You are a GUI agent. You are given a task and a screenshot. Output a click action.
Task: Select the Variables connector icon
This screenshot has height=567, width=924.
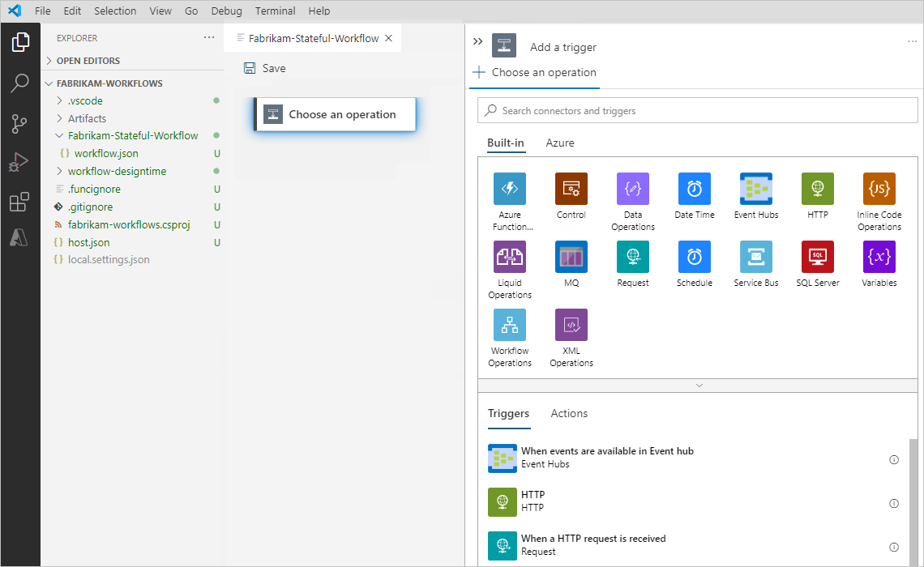click(879, 257)
